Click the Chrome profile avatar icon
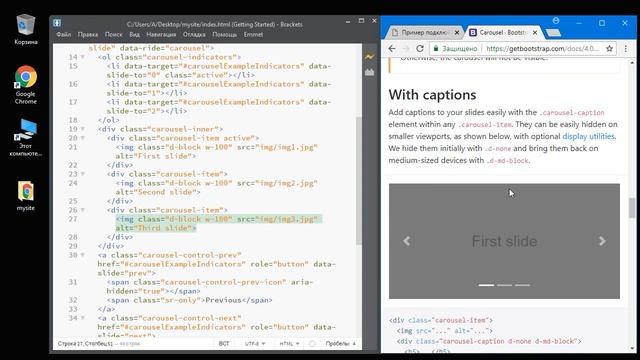Image resolution: width=640 pixels, height=360 pixels. 556,21
